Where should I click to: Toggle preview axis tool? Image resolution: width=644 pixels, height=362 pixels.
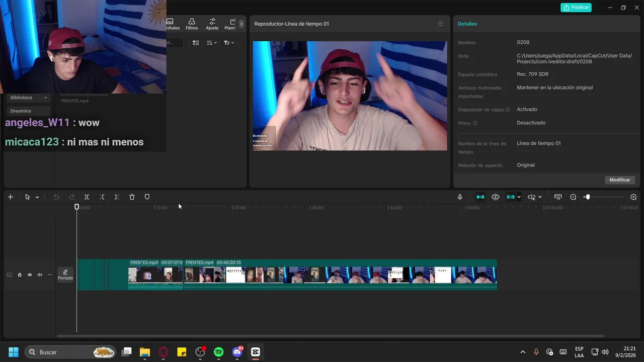click(531, 197)
